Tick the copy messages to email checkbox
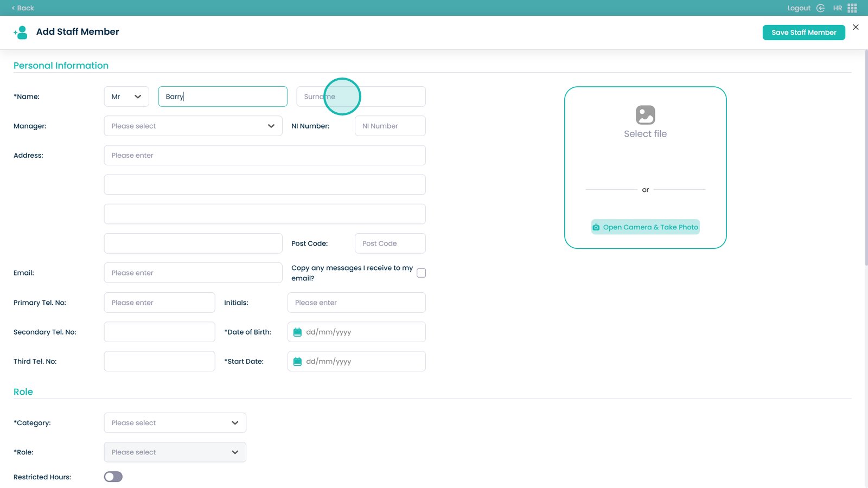The height and width of the screenshot is (488, 868). [x=421, y=273]
